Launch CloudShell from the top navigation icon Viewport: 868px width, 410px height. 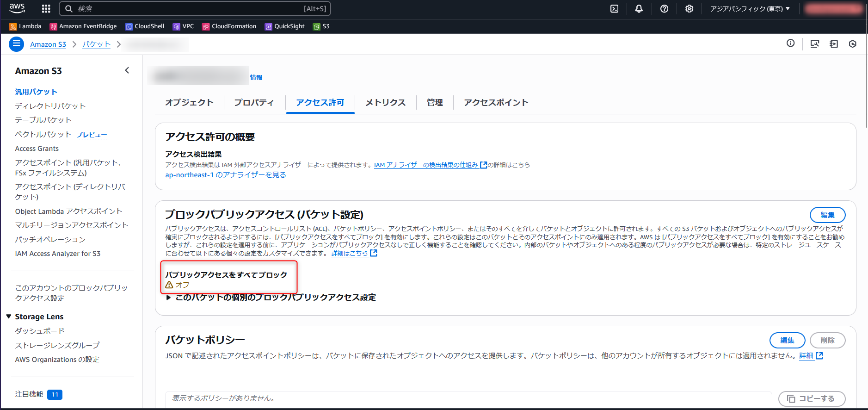click(x=614, y=8)
